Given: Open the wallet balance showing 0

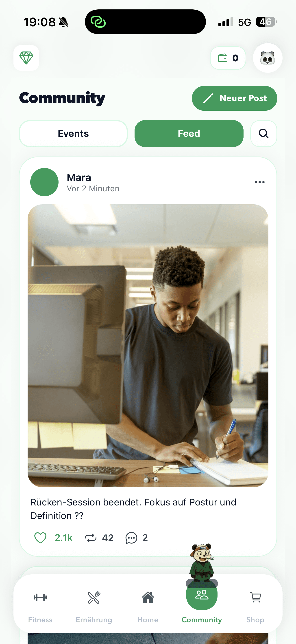Looking at the screenshot, I should coord(228,58).
